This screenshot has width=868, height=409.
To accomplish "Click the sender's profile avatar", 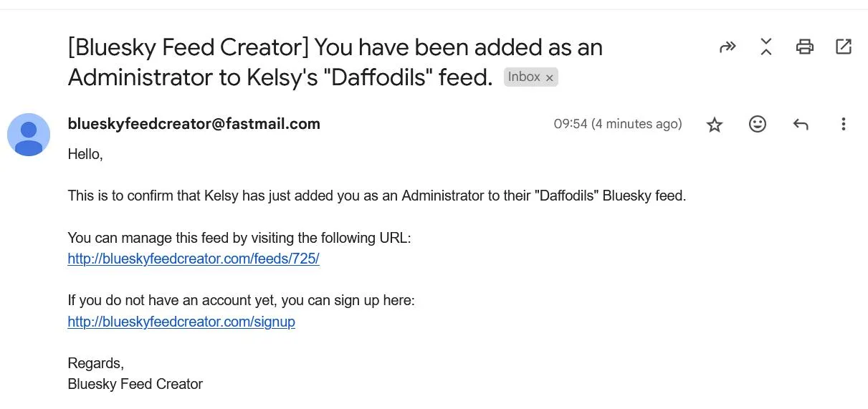I will coord(29,135).
